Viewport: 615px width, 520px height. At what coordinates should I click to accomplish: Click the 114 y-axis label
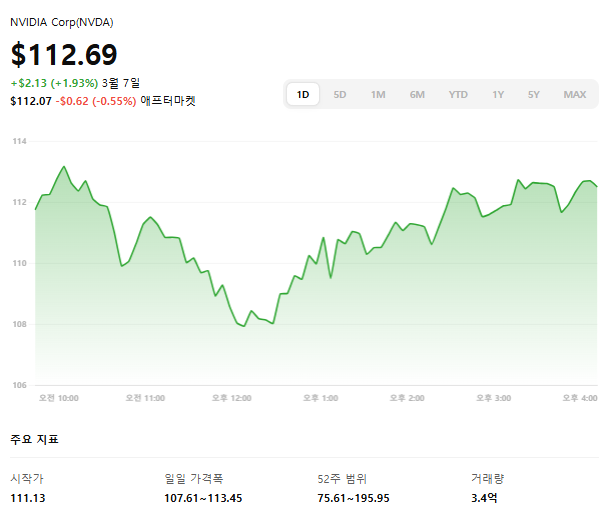tap(19, 141)
